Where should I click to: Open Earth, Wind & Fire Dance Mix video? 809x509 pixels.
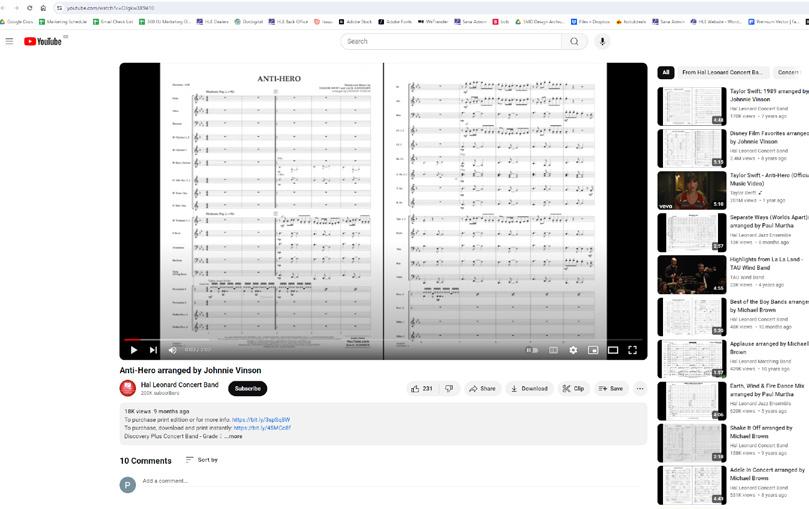692,401
